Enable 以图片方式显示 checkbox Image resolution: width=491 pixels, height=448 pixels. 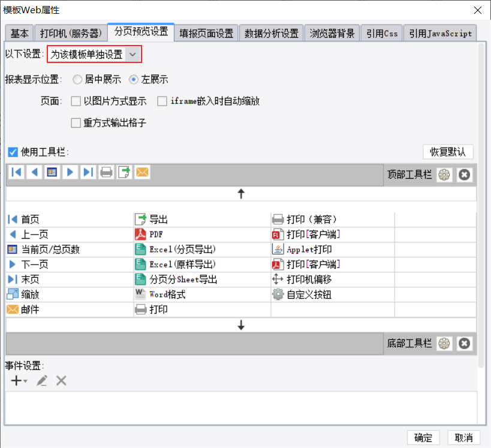(x=76, y=101)
